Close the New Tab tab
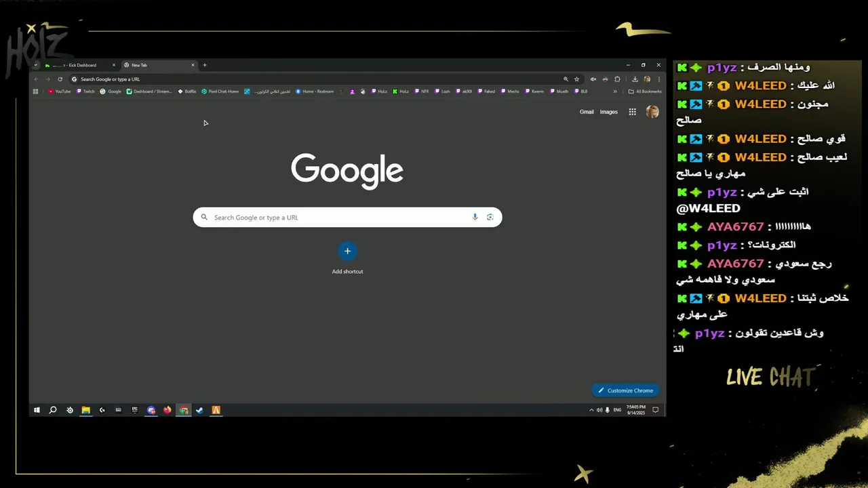The width and height of the screenshot is (868, 488). (x=193, y=65)
